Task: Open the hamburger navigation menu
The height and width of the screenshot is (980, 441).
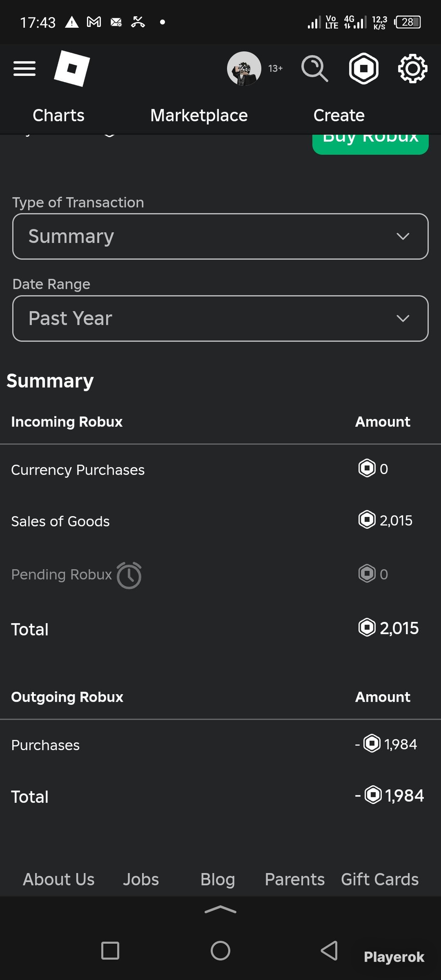Action: (x=24, y=69)
